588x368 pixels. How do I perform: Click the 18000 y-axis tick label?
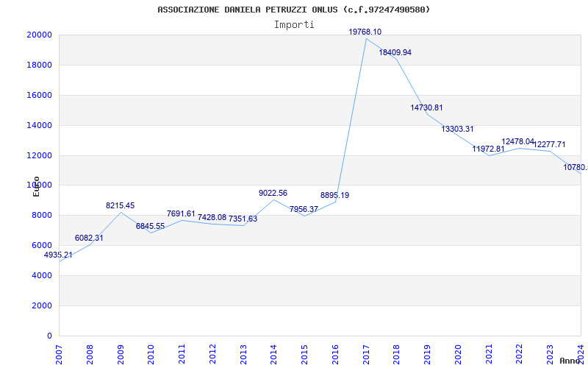coord(39,65)
